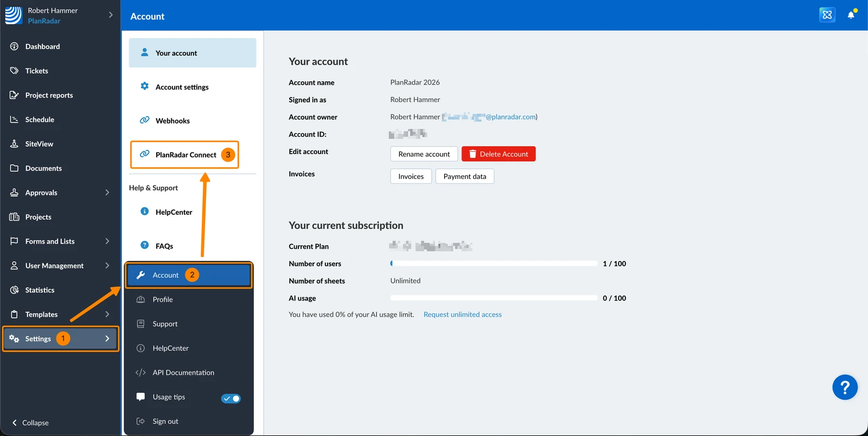868x436 pixels.
Task: Click the API Documentation code icon
Action: 141,373
